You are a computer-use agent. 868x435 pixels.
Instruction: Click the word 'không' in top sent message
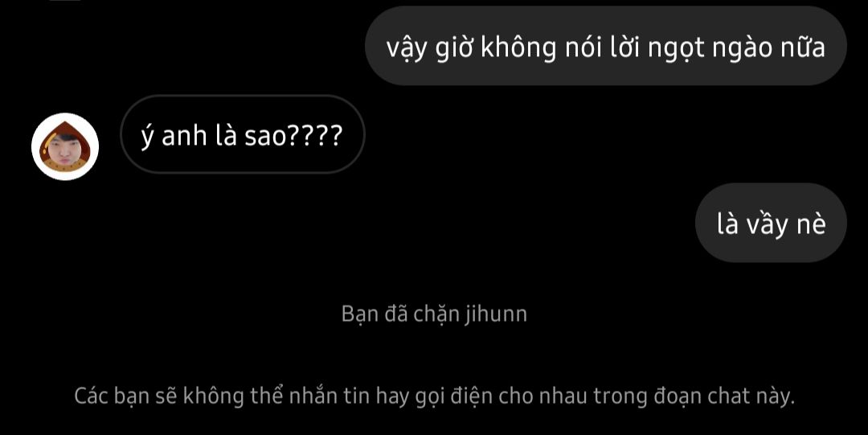pyautogui.click(x=518, y=47)
